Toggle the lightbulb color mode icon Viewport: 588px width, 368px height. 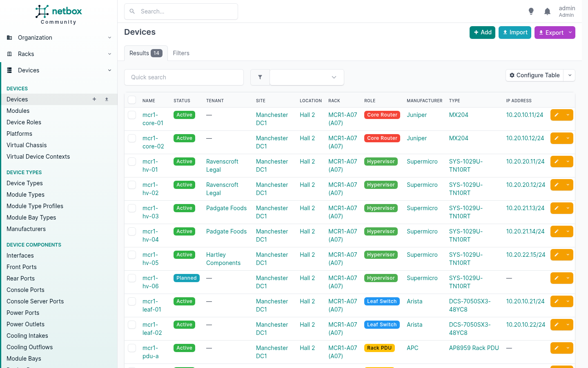(531, 11)
